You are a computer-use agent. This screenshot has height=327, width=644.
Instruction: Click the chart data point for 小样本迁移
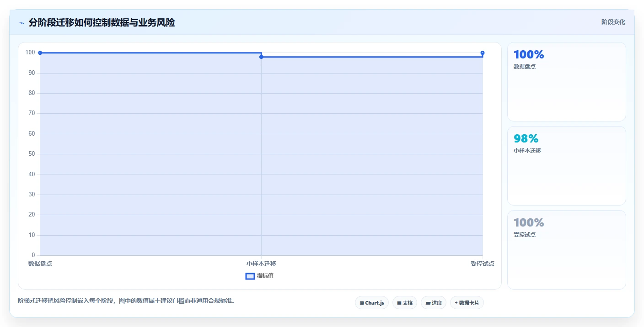tap(261, 57)
